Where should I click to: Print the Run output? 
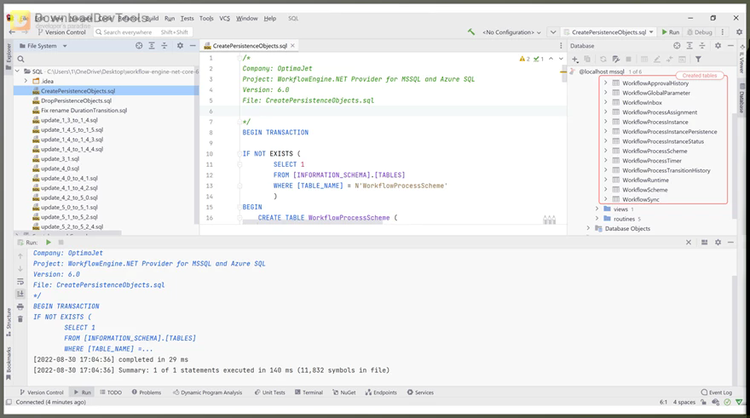[20, 307]
